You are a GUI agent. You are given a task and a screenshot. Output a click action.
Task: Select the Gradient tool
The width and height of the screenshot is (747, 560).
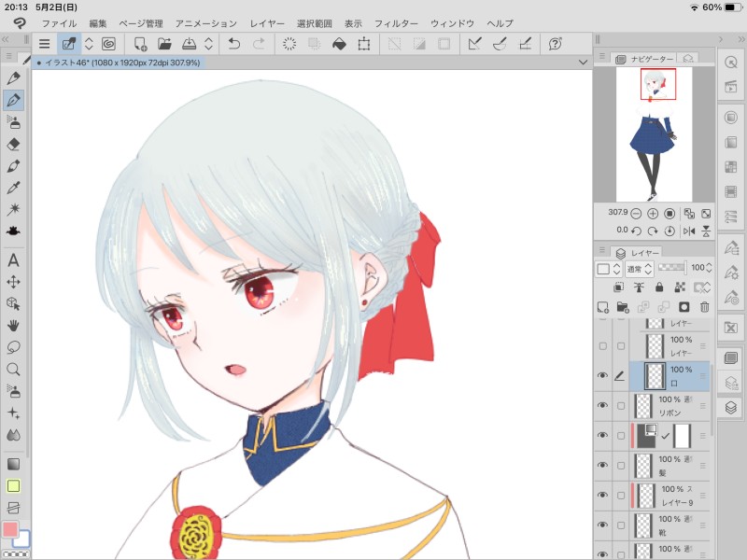(13, 464)
